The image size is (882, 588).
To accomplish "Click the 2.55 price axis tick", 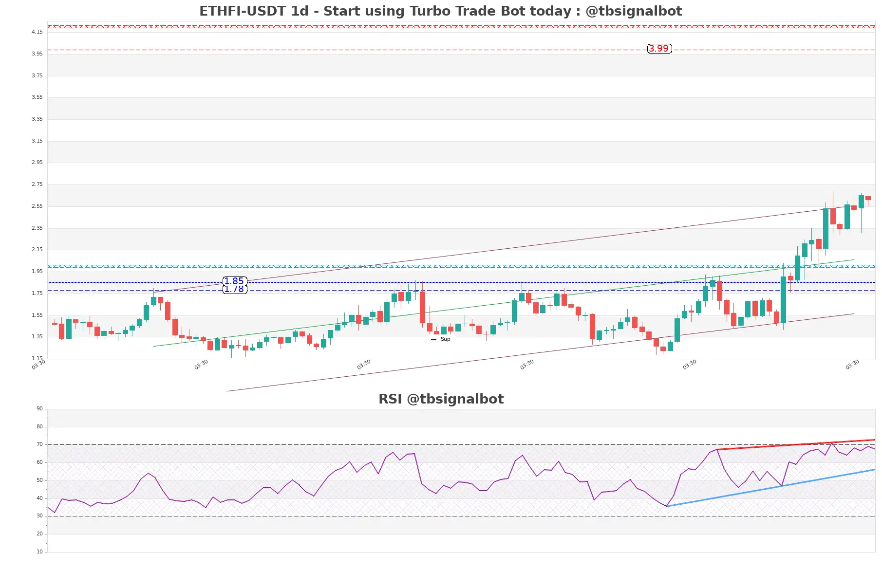I will pos(37,206).
